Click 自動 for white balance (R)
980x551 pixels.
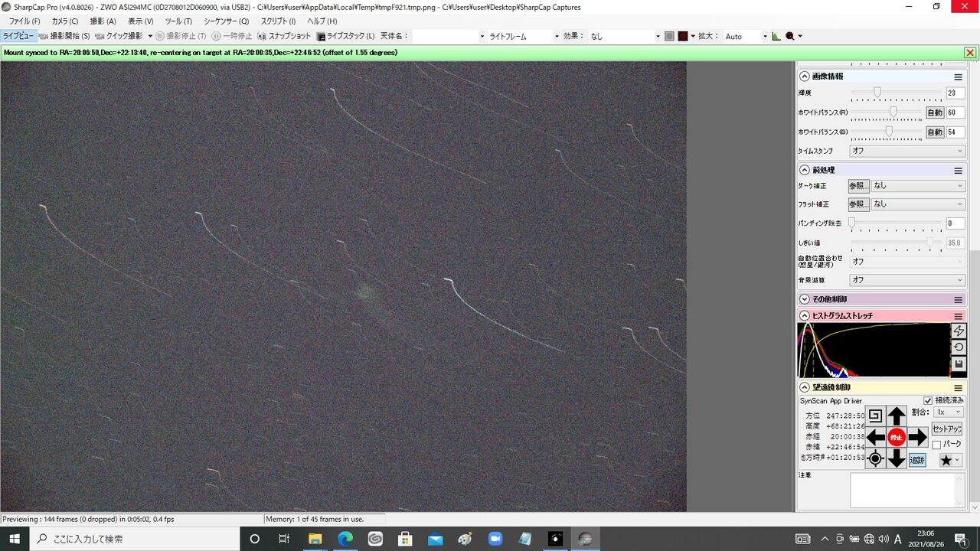(x=935, y=112)
